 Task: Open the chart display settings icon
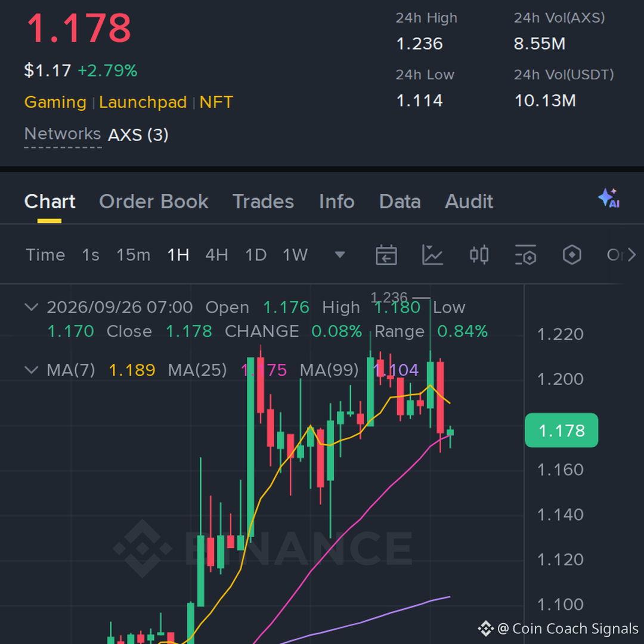pyautogui.click(x=526, y=255)
